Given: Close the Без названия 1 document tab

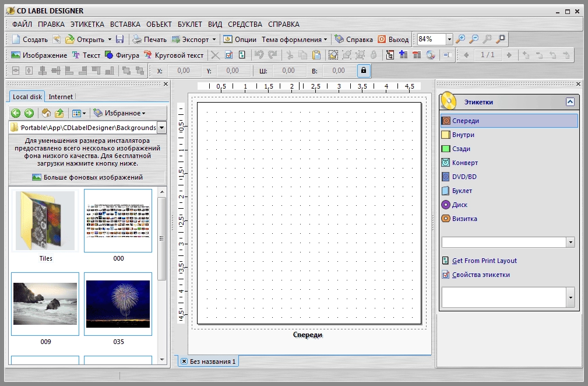Looking at the screenshot, I should (x=184, y=362).
